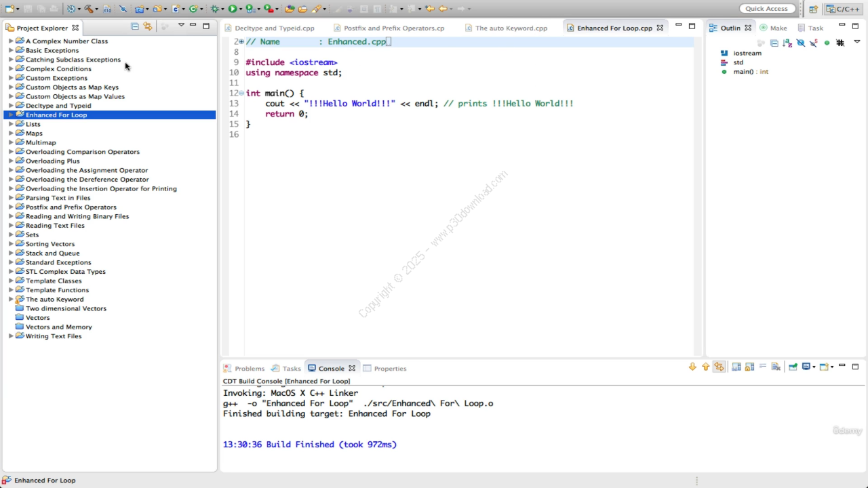Click the Hide Fields icon in Outline
The image size is (868, 488).
coord(801,43)
